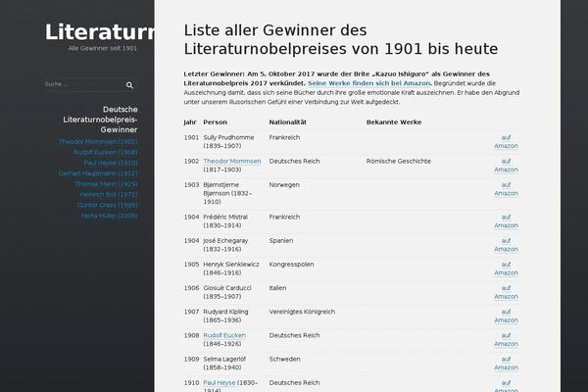Open Thomas Mann (1929) sidebar link

pyautogui.click(x=106, y=184)
